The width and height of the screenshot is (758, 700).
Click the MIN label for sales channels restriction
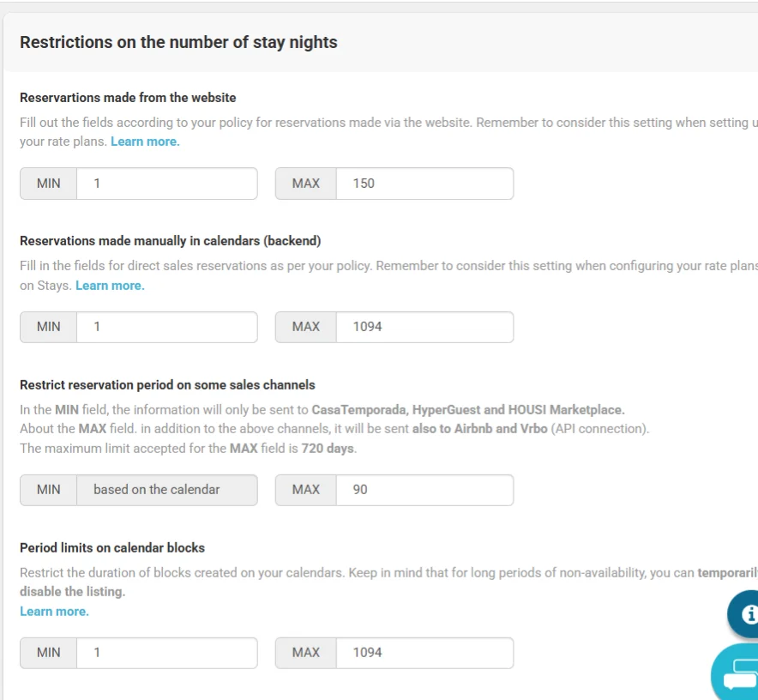(x=48, y=490)
